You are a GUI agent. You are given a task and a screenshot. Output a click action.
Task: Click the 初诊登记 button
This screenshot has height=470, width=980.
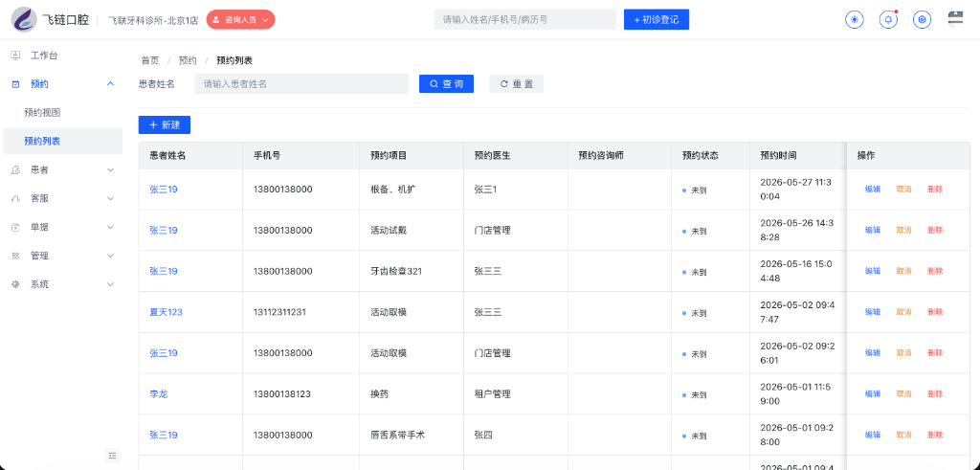point(657,19)
